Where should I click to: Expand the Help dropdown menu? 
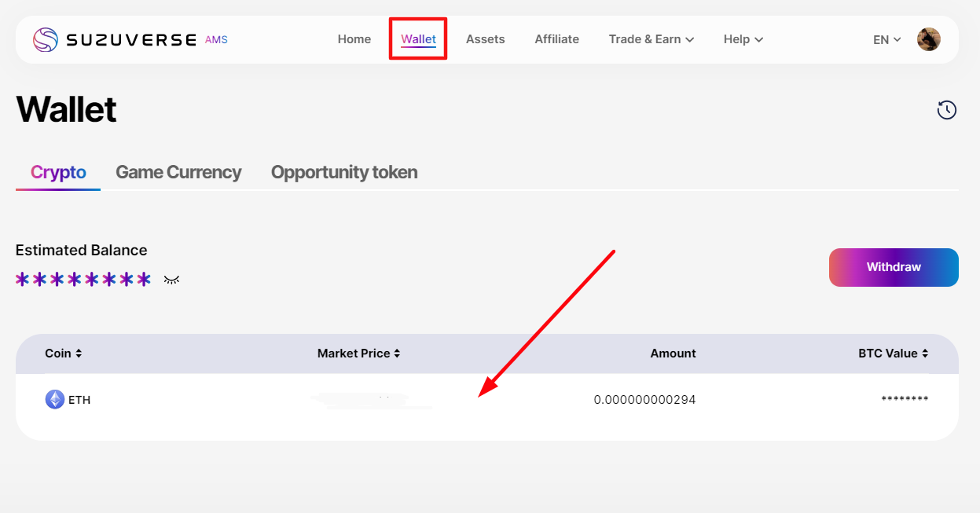point(743,39)
